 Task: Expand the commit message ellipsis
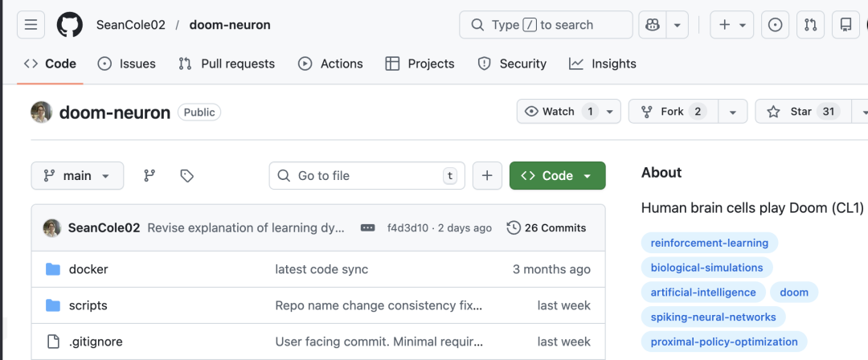click(x=368, y=228)
